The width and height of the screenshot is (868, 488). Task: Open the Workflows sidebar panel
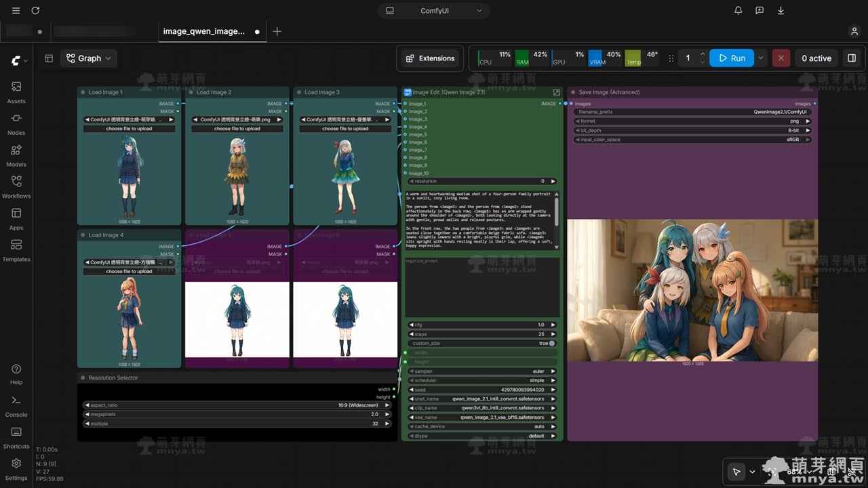point(16,187)
